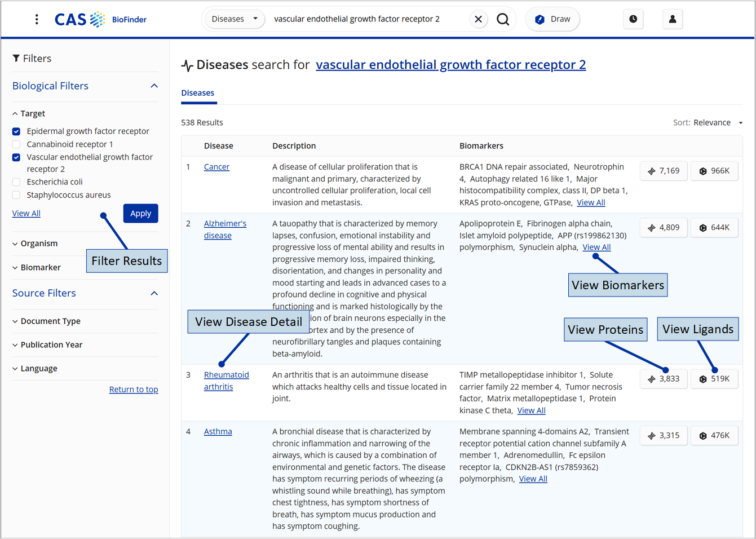View 3,833 proteins for Rheumatoid arthritis
756x539 pixels.
[x=664, y=379]
